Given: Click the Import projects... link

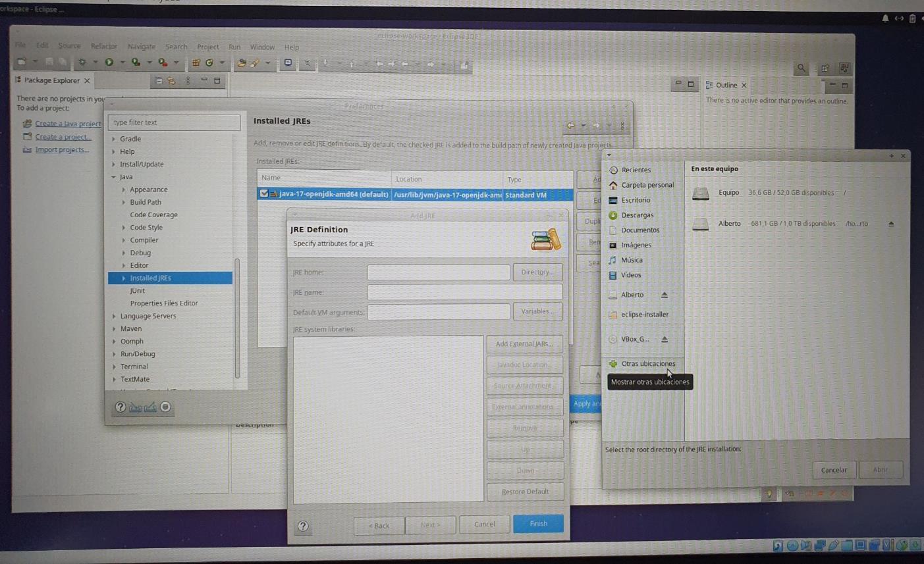Looking at the screenshot, I should pos(62,150).
